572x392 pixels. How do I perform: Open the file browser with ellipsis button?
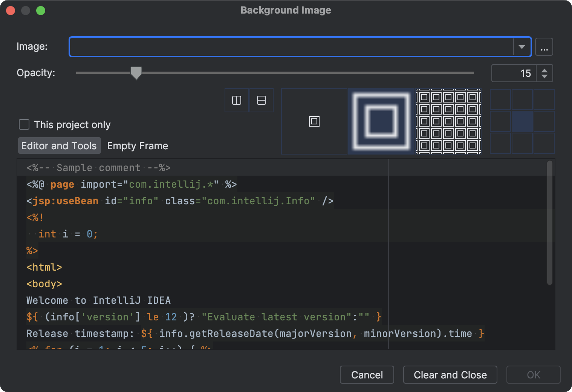coord(544,47)
